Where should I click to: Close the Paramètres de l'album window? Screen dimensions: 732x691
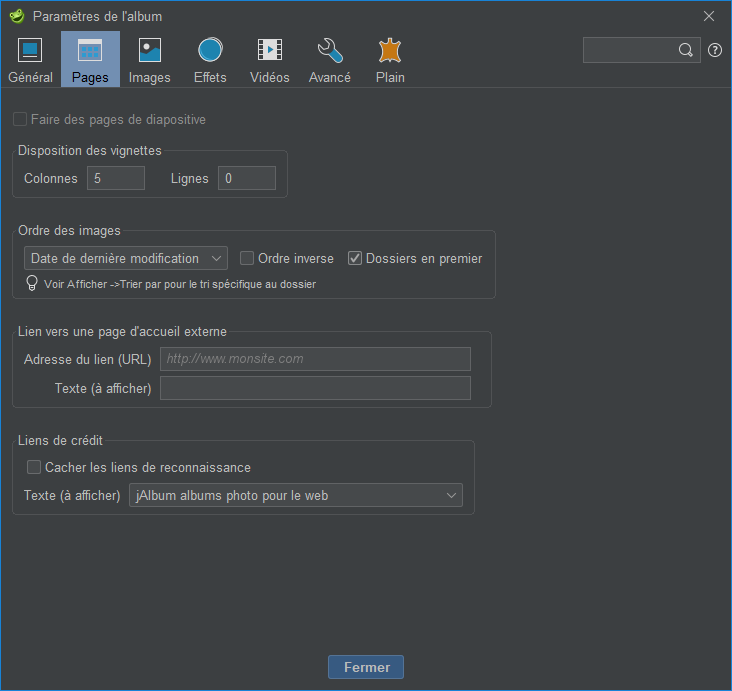tap(709, 16)
